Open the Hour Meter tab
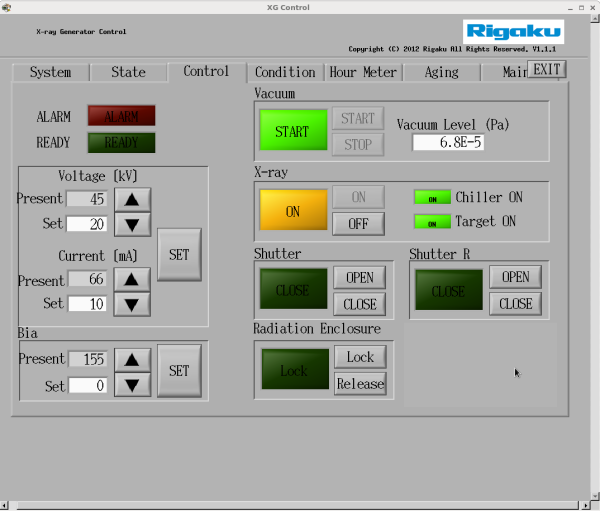 (363, 72)
